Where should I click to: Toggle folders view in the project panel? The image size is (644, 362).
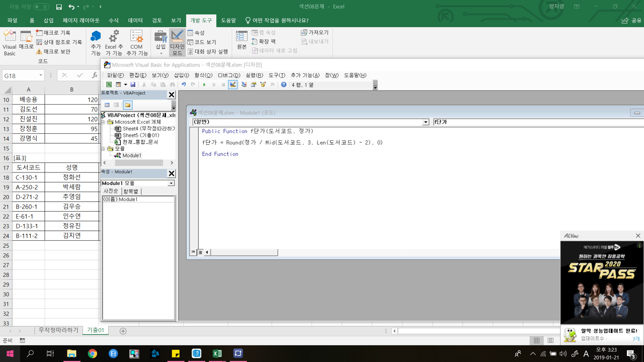pyautogui.click(x=128, y=105)
